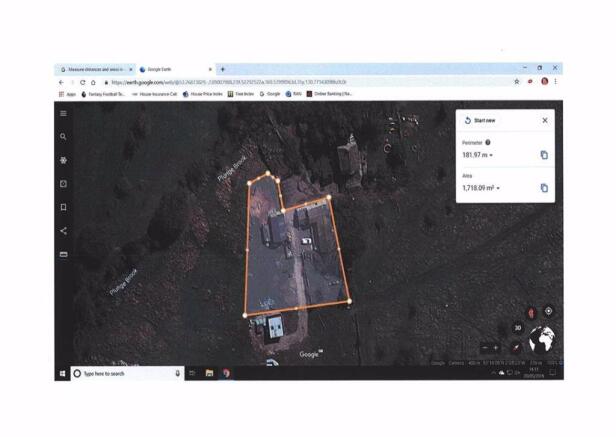Open Perimeter info help icon
Image resolution: width=616 pixels, height=437 pixels.
[x=488, y=143]
